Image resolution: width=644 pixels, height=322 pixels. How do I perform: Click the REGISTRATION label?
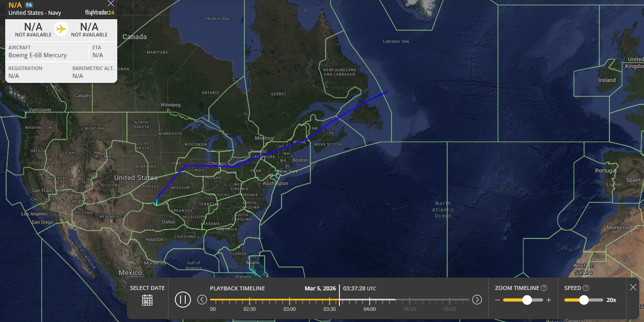click(25, 68)
